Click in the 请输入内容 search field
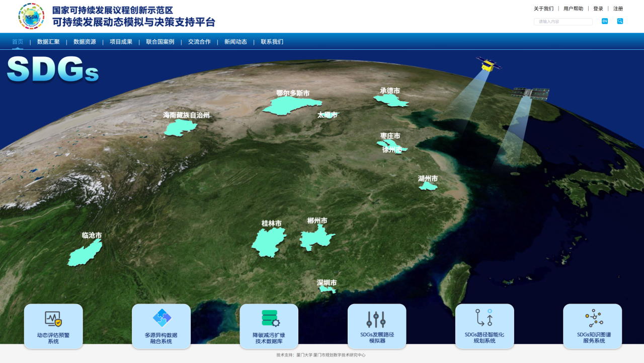Screen dimensions: 644x363 (562, 22)
